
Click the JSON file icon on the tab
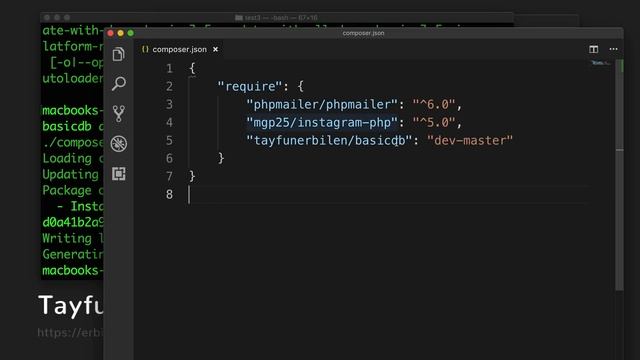click(x=145, y=49)
